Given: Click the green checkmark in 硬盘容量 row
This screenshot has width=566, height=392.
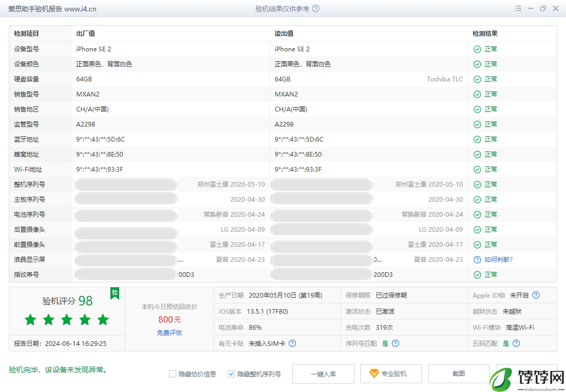Looking at the screenshot, I should [x=477, y=79].
